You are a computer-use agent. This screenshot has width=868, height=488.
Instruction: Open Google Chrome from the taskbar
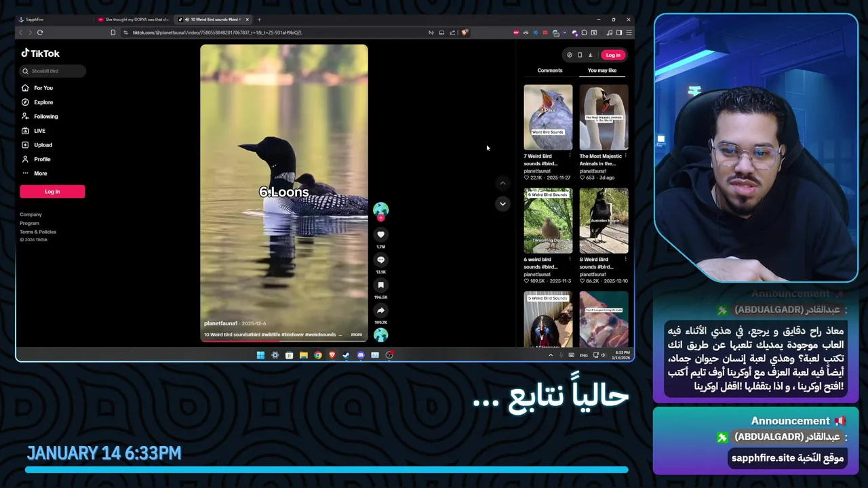click(x=317, y=355)
